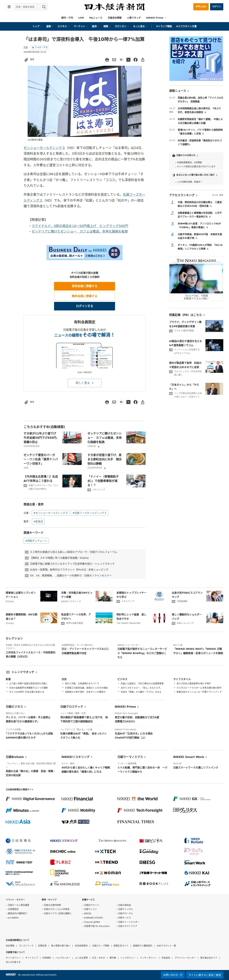
Task: Follow the 外食 topic with フォローする
Action: [x=40, y=48]
